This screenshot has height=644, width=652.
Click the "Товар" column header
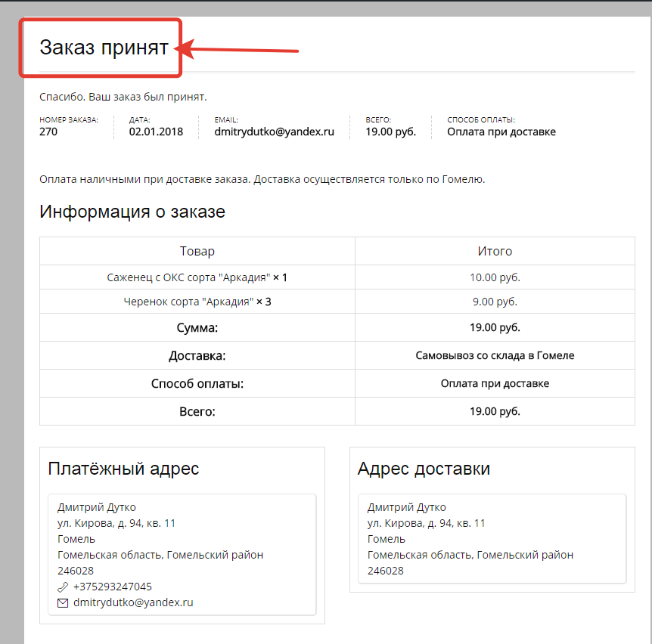[197, 252]
